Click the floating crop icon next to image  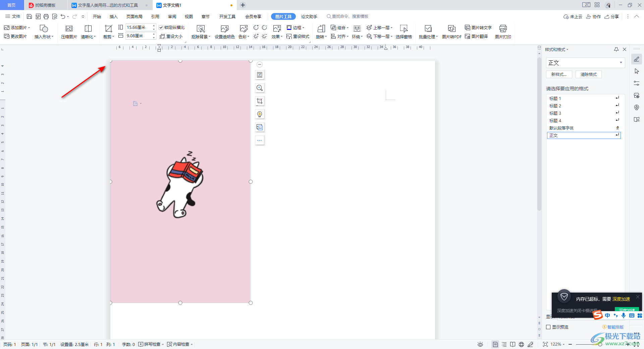pos(260,101)
